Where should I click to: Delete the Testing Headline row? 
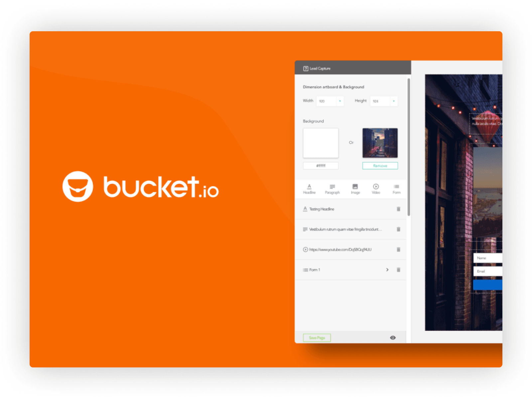pyautogui.click(x=398, y=209)
